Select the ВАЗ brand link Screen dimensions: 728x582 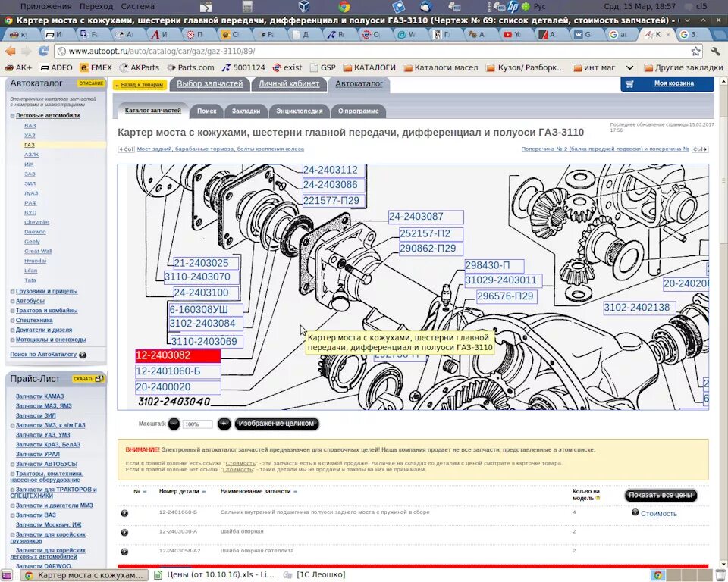(x=30, y=126)
